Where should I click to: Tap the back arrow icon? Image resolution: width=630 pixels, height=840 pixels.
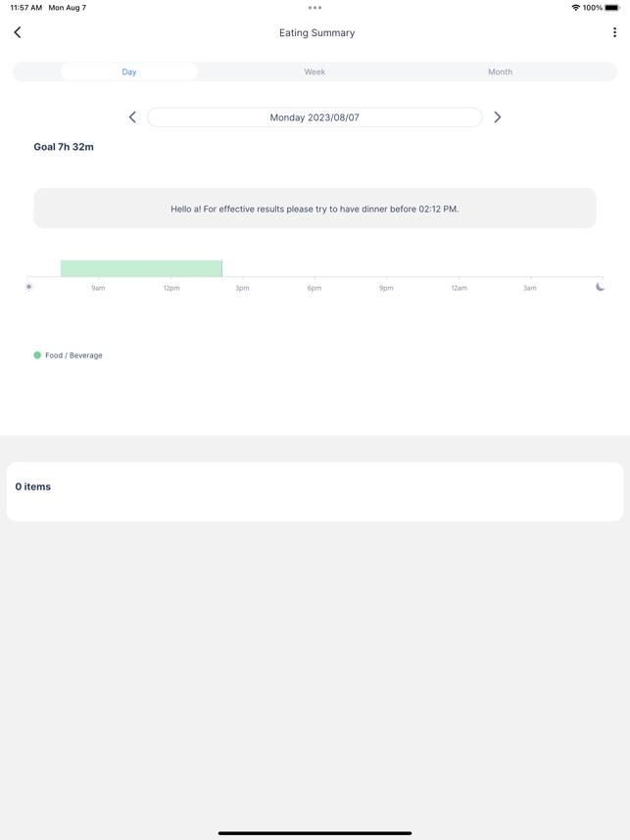pyautogui.click(x=18, y=32)
